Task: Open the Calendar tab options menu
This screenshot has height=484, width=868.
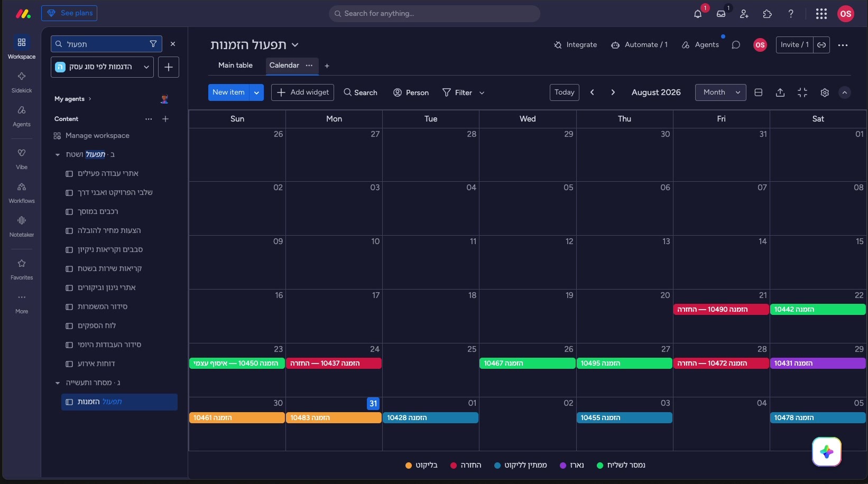Action: pyautogui.click(x=309, y=66)
